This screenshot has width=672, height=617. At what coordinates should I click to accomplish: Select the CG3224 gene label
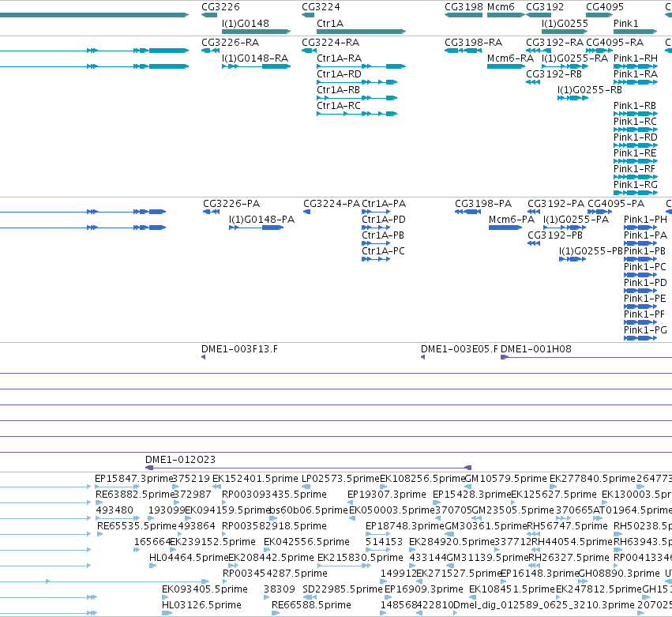point(321,7)
